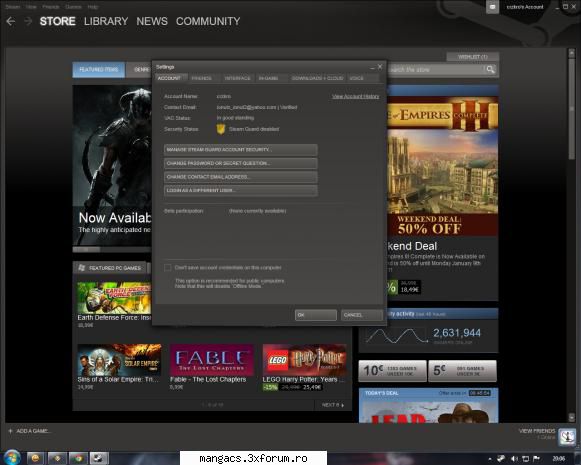Click the store search field
This screenshot has width=581, height=465.
(436, 69)
